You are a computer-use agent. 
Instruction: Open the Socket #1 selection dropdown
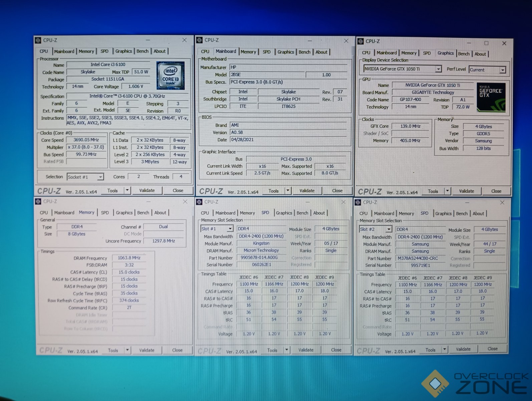100,177
